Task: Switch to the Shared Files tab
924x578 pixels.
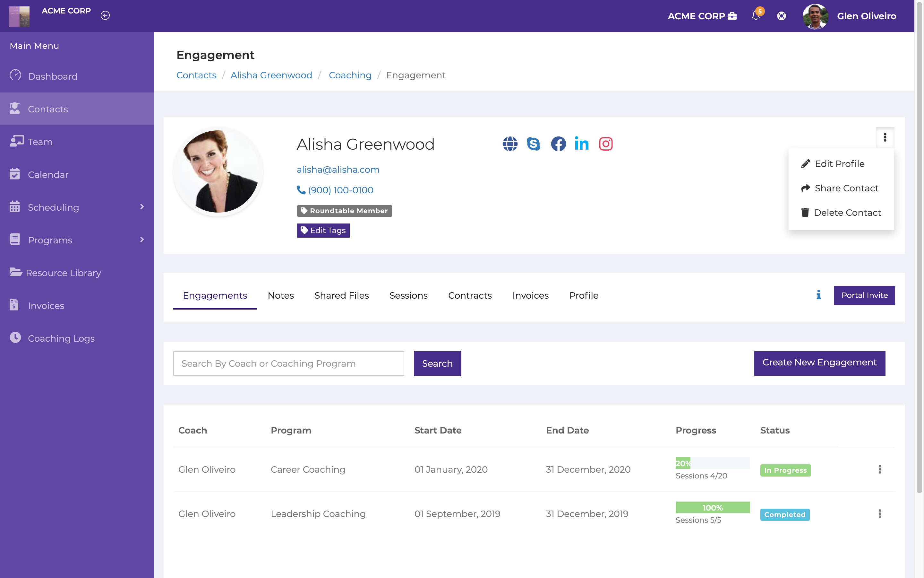Action: [341, 295]
